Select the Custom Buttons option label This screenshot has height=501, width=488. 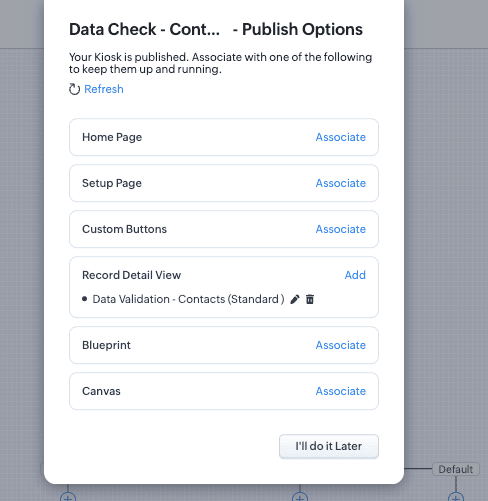click(x=124, y=229)
